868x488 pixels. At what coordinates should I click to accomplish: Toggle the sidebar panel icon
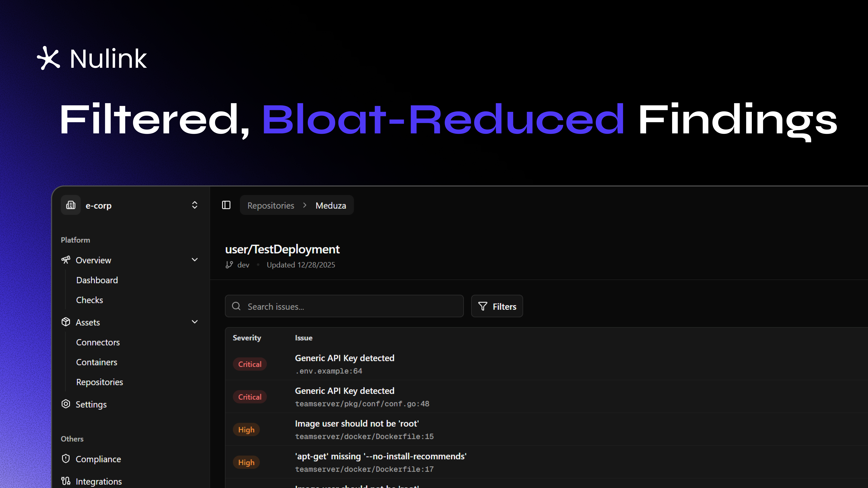[226, 205]
